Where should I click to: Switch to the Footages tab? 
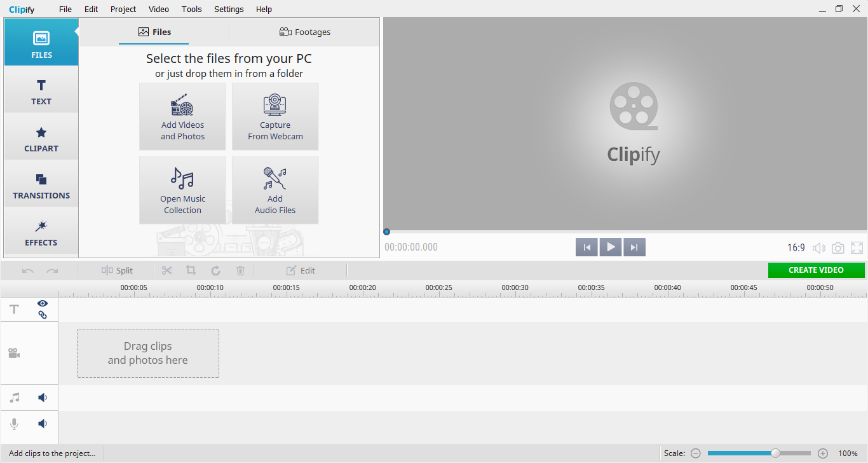(304, 32)
